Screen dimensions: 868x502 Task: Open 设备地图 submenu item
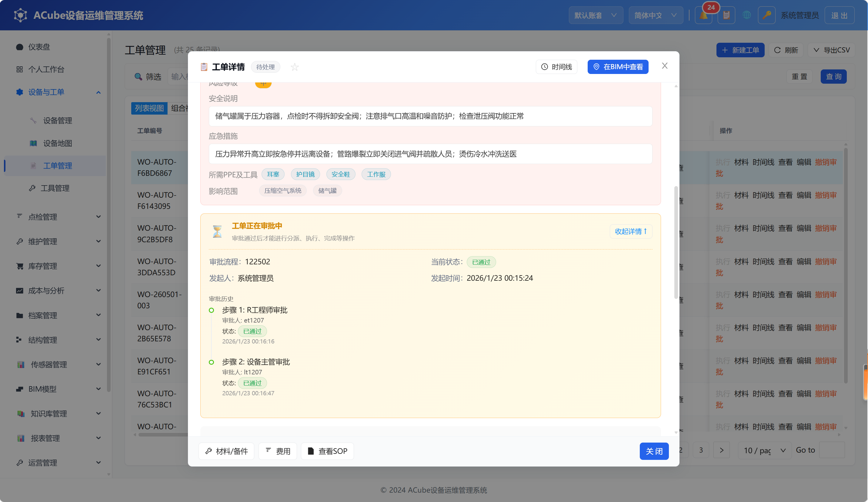click(x=55, y=143)
